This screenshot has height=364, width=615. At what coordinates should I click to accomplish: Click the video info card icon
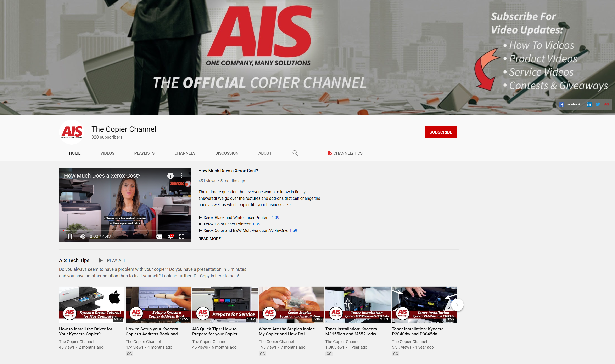tap(170, 176)
